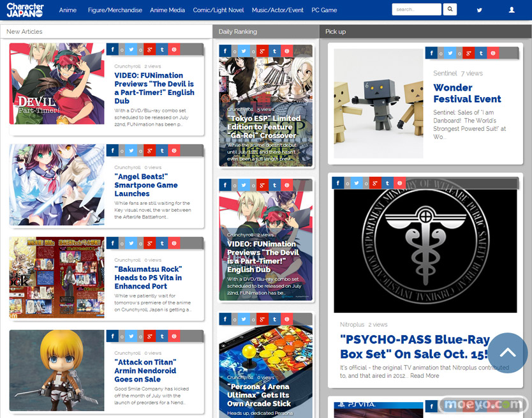Focus the search input field
This screenshot has width=532, height=418.
click(x=416, y=10)
